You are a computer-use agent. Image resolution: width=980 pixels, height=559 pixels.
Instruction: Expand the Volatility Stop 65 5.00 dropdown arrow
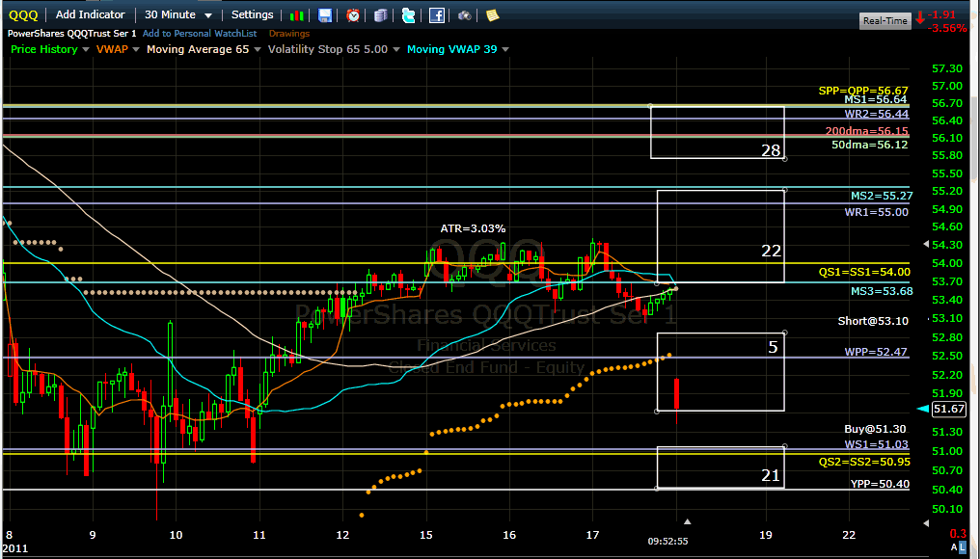pyautogui.click(x=395, y=49)
